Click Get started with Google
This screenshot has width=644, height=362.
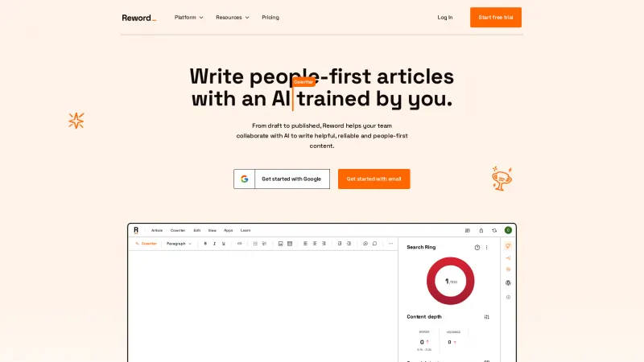coord(282,179)
